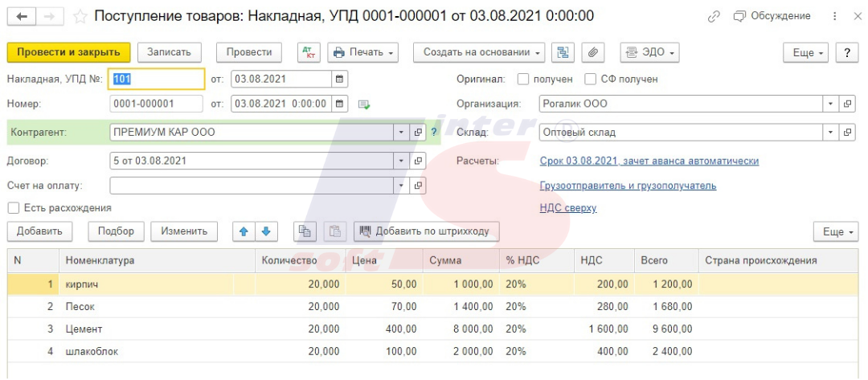Open the Срок 03.08.2021 settlements link
The image size is (868, 380).
(649, 161)
